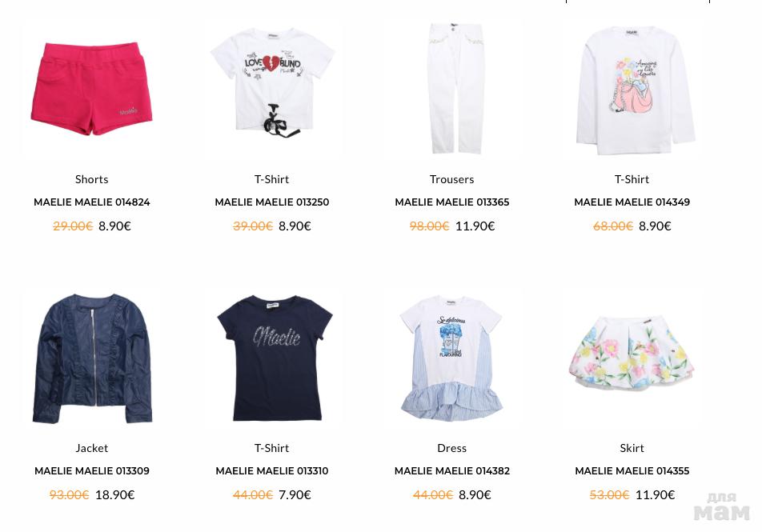
Task: Click product title MAELIE MAELIE 013365
Action: [452, 202]
